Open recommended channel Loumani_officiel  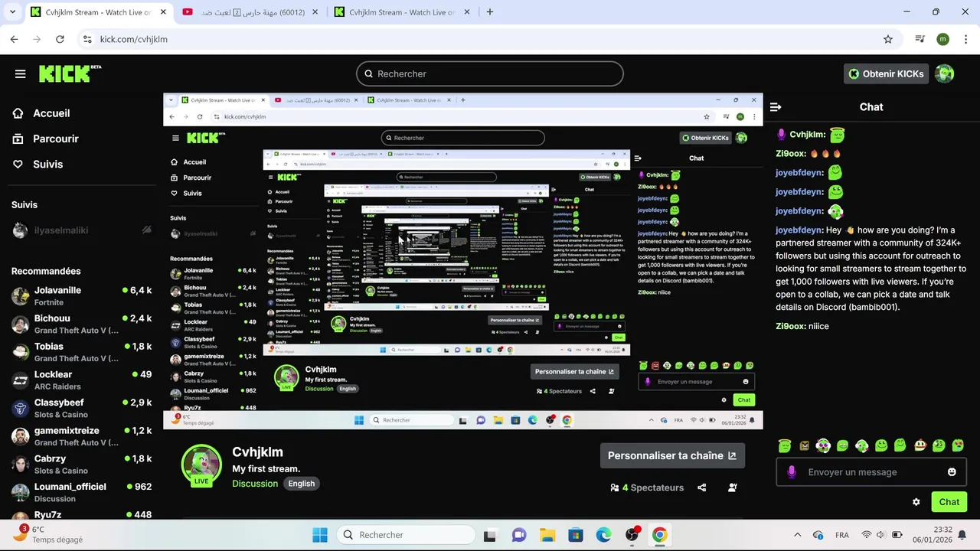[81, 492]
